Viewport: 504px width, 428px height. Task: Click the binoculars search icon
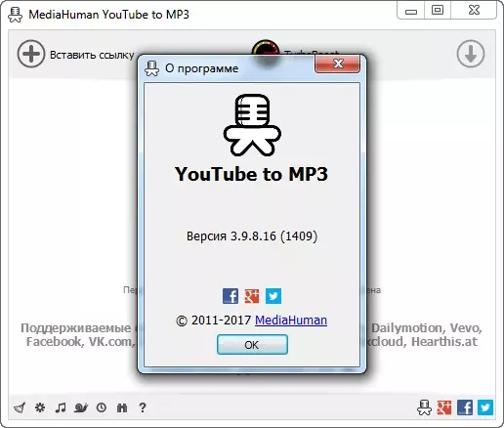(x=122, y=407)
